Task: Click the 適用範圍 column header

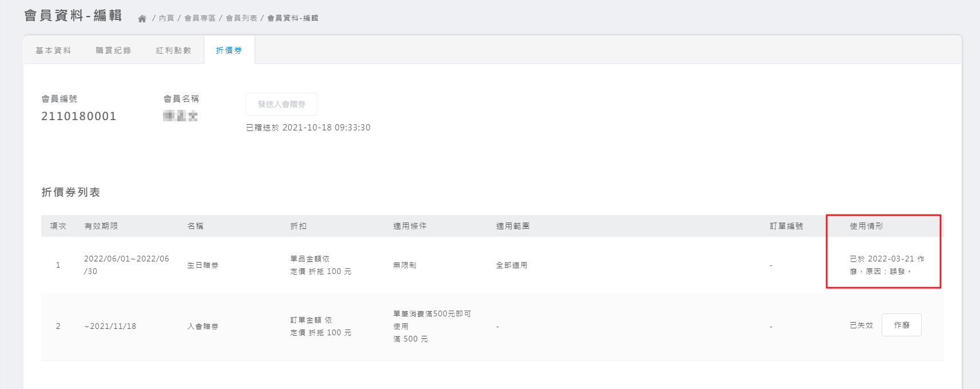Action: (x=513, y=226)
